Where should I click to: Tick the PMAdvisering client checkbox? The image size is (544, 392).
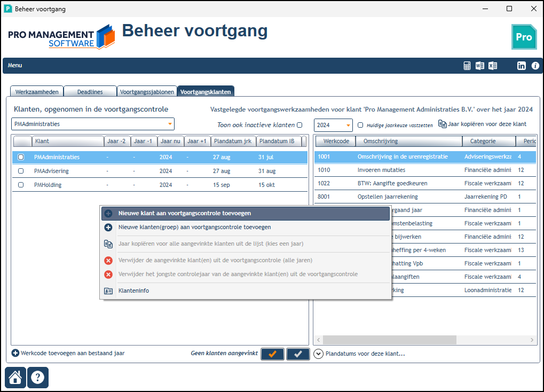(x=21, y=171)
